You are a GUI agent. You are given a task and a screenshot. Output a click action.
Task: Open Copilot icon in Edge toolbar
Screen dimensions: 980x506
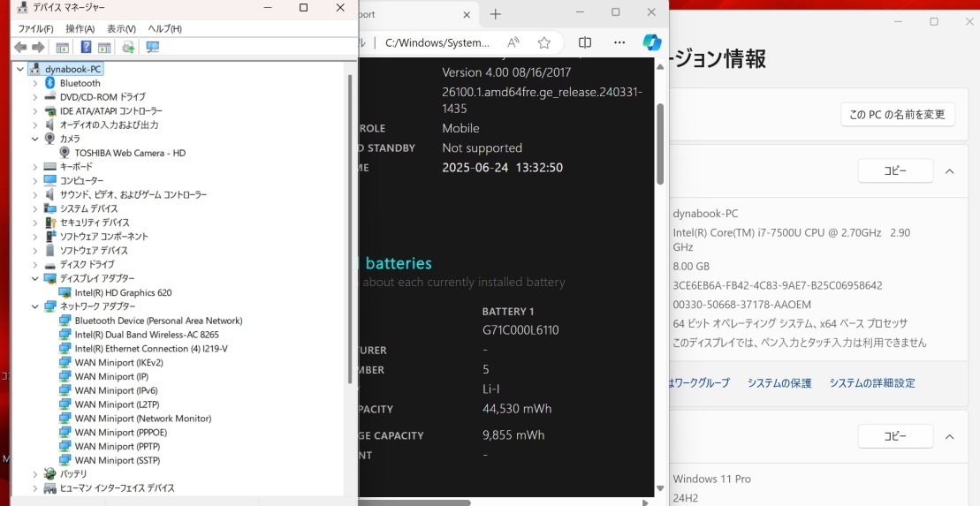click(x=652, y=42)
